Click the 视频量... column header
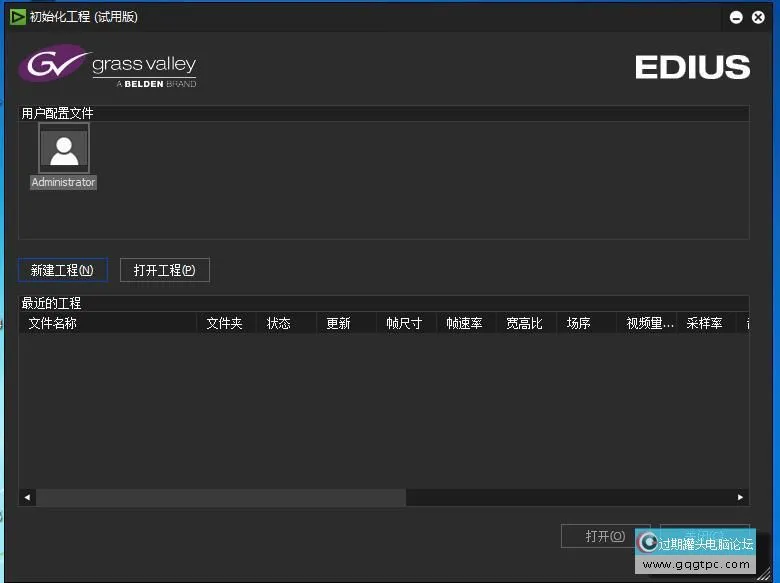This screenshot has height=583, width=780. pyautogui.click(x=647, y=323)
